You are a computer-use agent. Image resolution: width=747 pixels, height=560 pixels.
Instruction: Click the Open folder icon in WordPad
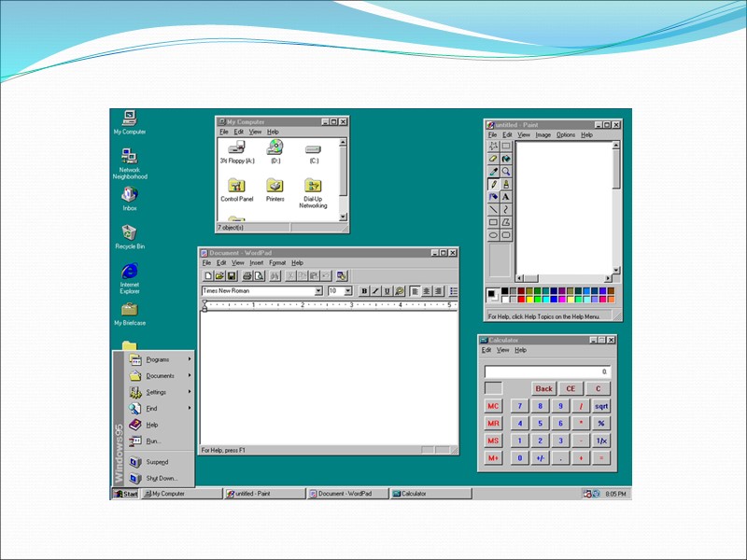(x=219, y=275)
